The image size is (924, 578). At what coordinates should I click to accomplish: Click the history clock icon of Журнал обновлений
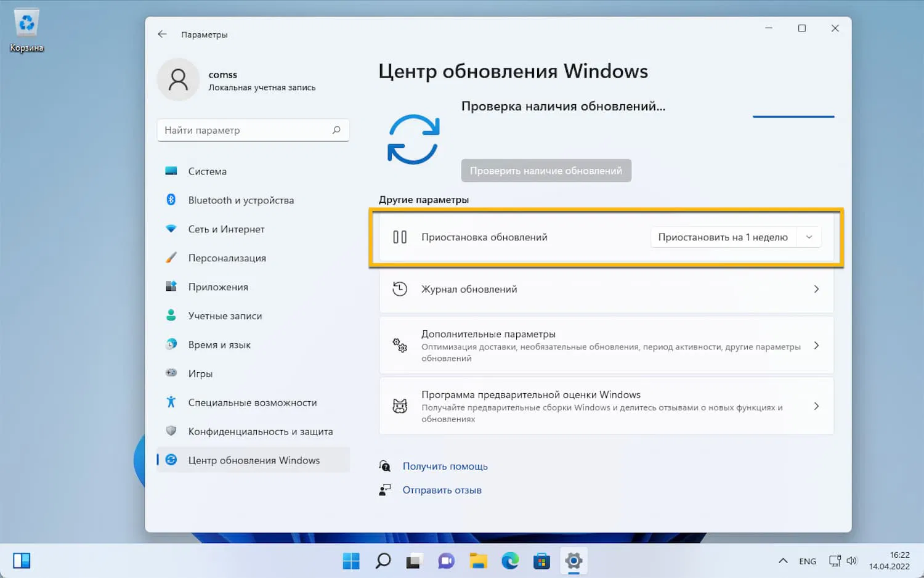[x=400, y=289]
